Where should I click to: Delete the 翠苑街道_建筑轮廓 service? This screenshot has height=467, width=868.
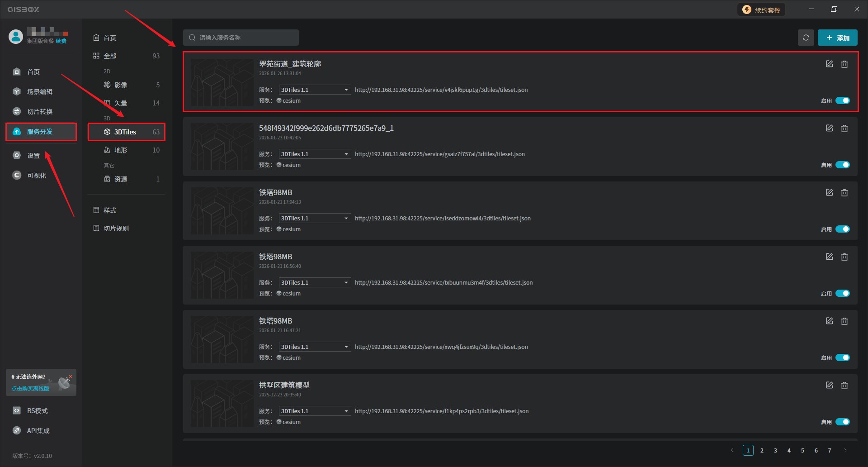pyautogui.click(x=844, y=64)
